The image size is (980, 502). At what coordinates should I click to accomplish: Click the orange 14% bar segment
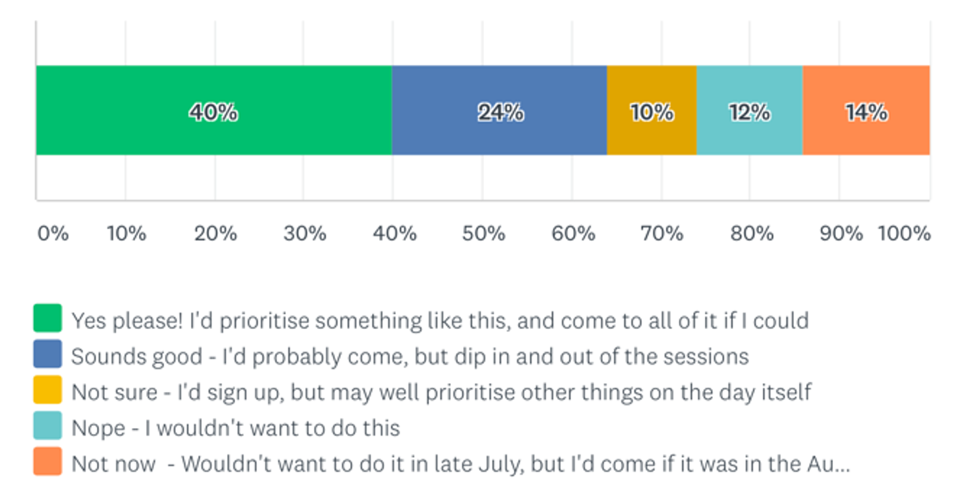tap(866, 111)
